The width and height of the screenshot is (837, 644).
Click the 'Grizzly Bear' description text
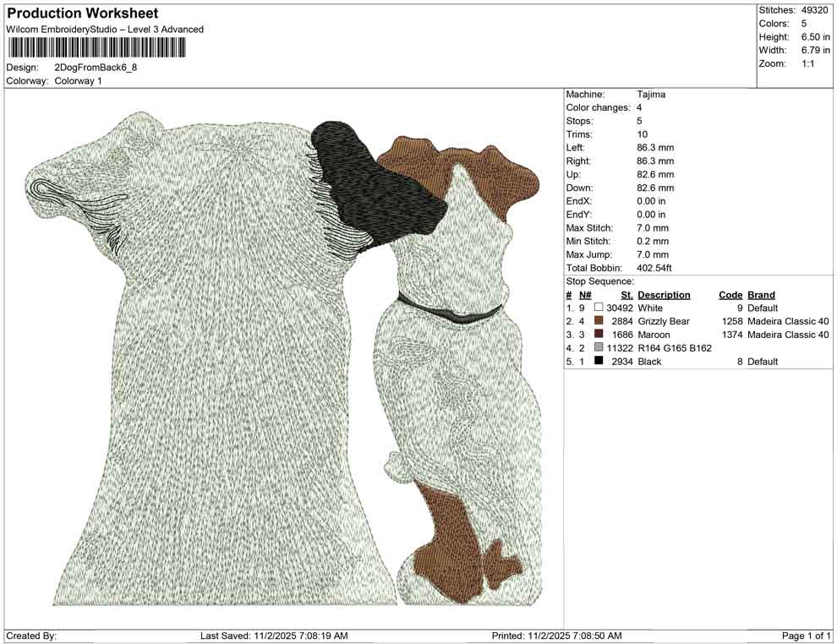click(664, 321)
